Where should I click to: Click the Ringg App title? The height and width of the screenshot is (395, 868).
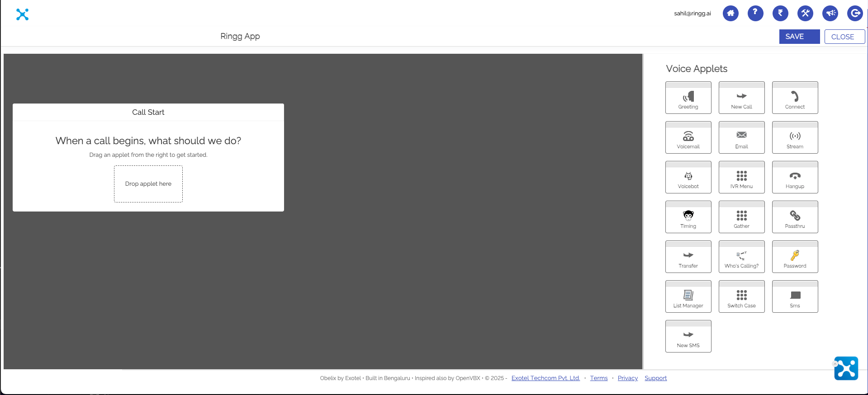point(240,36)
